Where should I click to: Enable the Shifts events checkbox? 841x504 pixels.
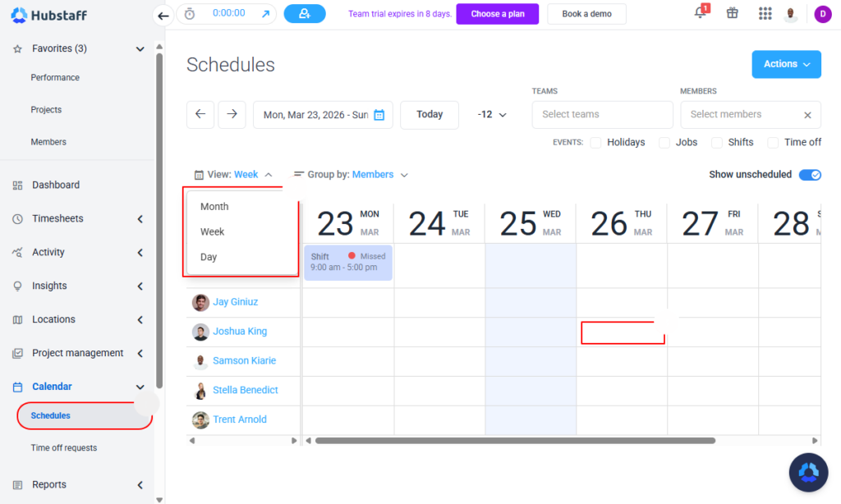coord(716,143)
